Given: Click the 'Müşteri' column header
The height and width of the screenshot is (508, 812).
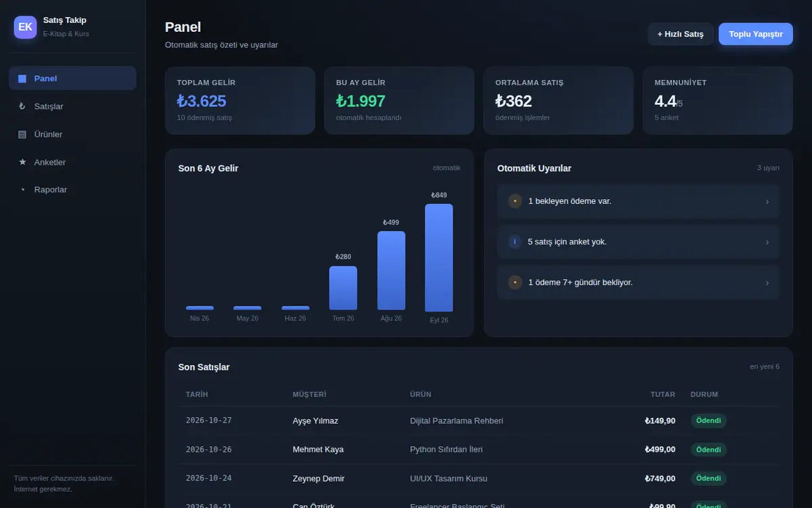Looking at the screenshot, I should tap(309, 394).
